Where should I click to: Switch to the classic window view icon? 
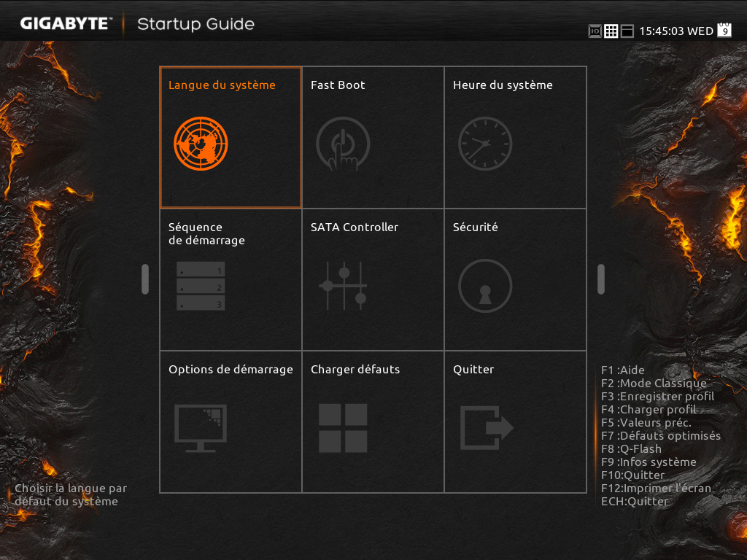[x=627, y=31]
